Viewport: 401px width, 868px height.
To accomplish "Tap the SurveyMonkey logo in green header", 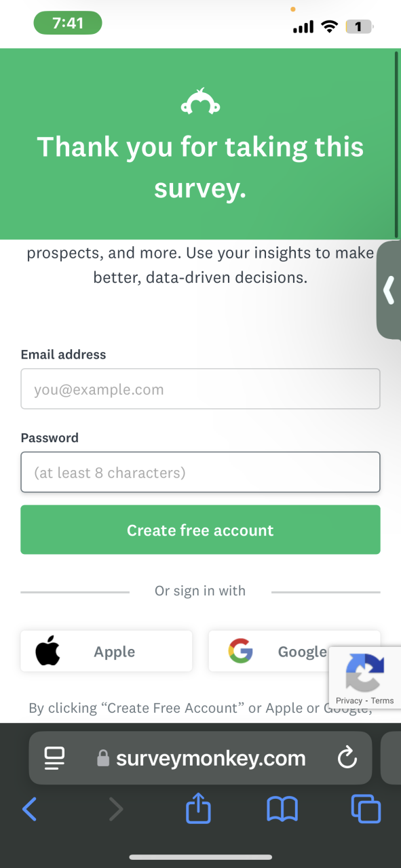I will coord(200,102).
